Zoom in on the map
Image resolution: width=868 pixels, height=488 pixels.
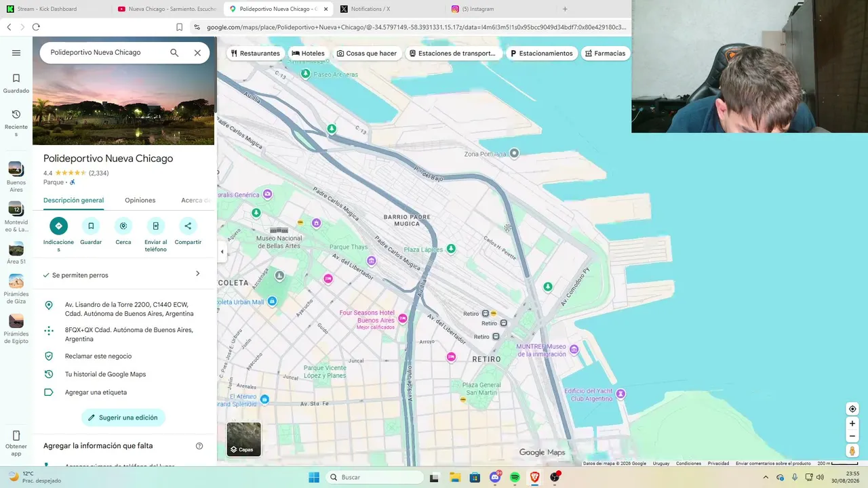click(x=852, y=424)
